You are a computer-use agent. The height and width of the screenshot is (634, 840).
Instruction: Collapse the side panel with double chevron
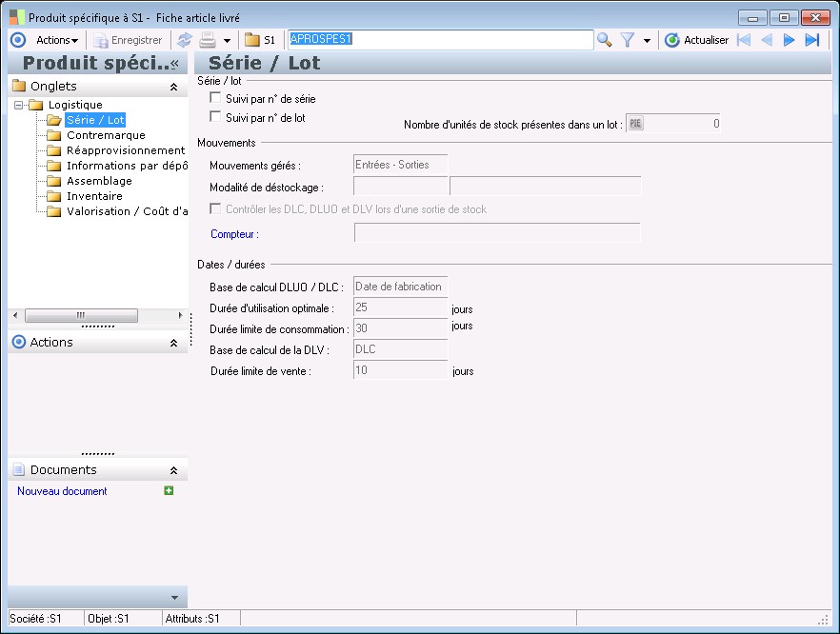pyautogui.click(x=174, y=64)
